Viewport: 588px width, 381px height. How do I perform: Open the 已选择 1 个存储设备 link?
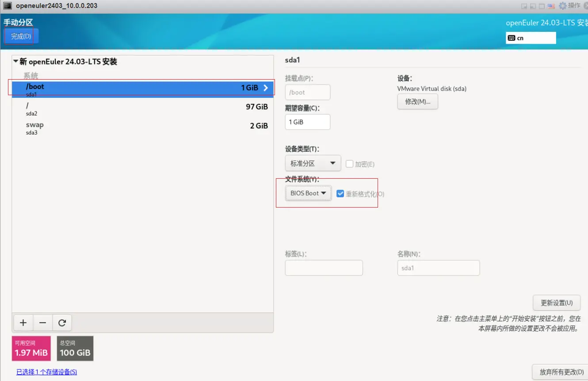pos(46,372)
